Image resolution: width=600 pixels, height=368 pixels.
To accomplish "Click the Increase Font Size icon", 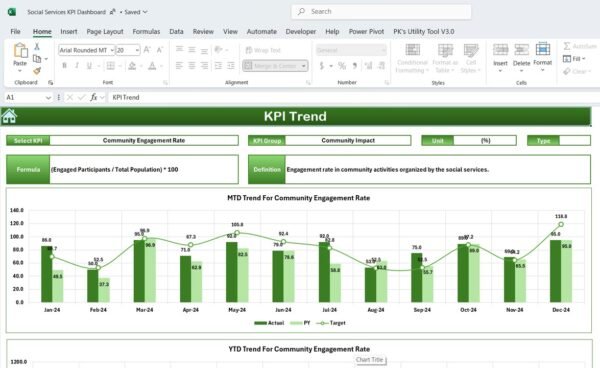I will click(x=147, y=50).
